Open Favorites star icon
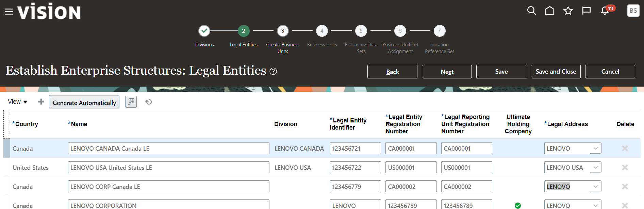This screenshot has width=644, height=209. (x=568, y=11)
